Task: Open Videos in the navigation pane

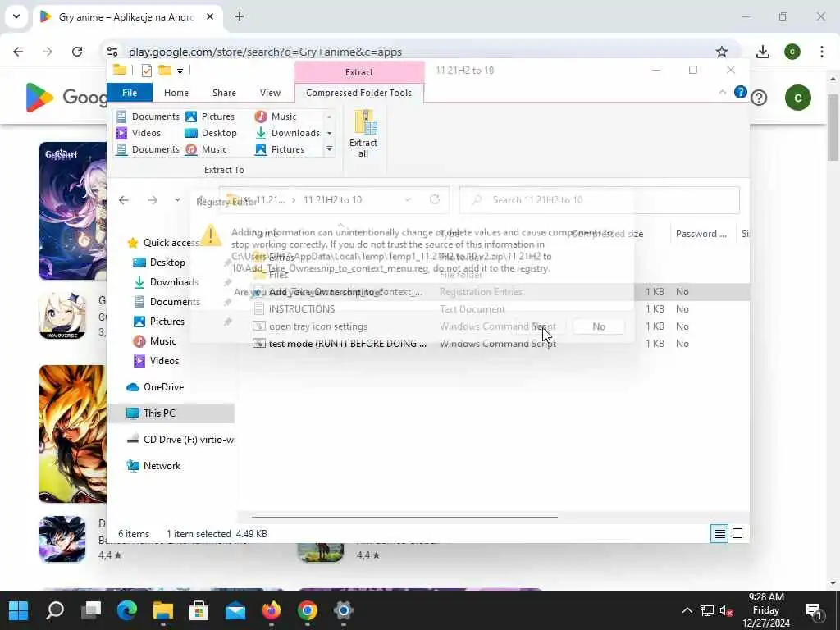Action: (156, 361)
